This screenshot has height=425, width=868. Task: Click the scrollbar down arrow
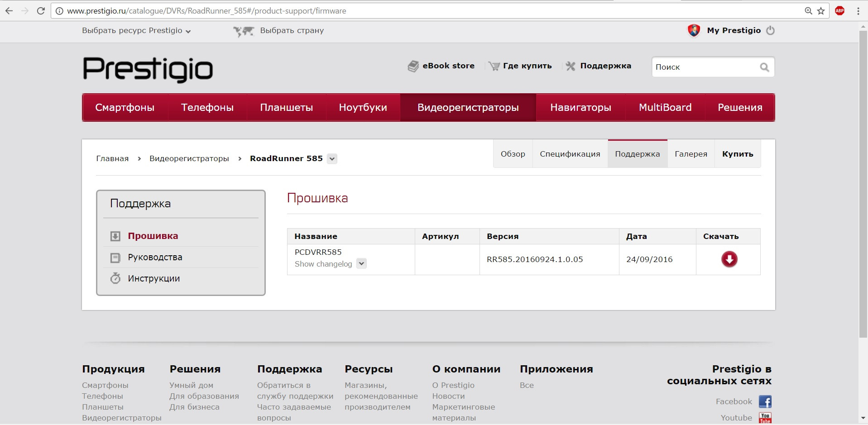pyautogui.click(x=863, y=418)
